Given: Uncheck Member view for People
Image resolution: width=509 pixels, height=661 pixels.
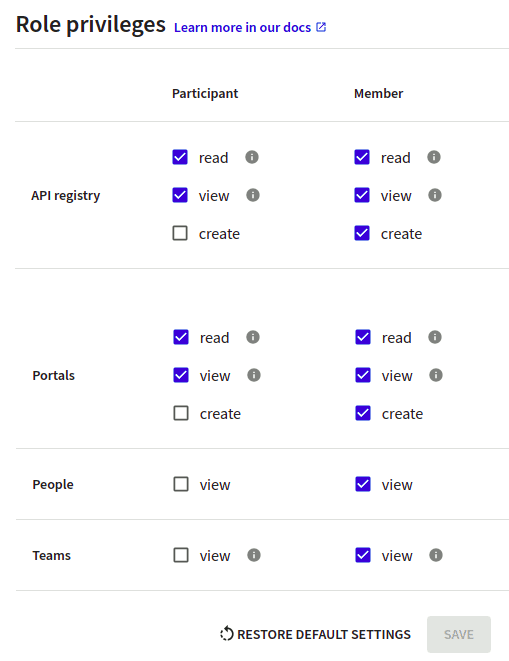Looking at the screenshot, I should point(363,484).
